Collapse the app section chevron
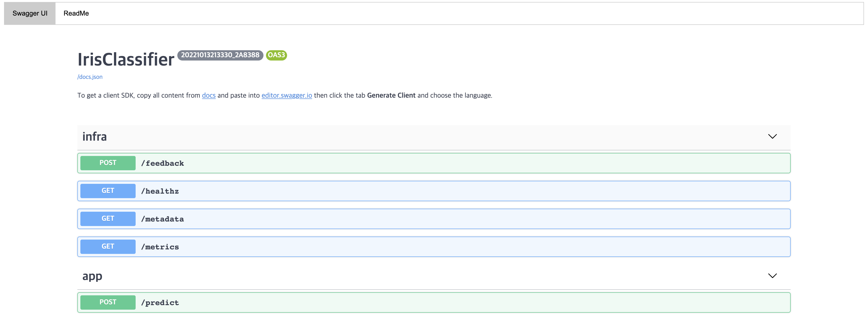This screenshot has width=868, height=333. tap(772, 276)
